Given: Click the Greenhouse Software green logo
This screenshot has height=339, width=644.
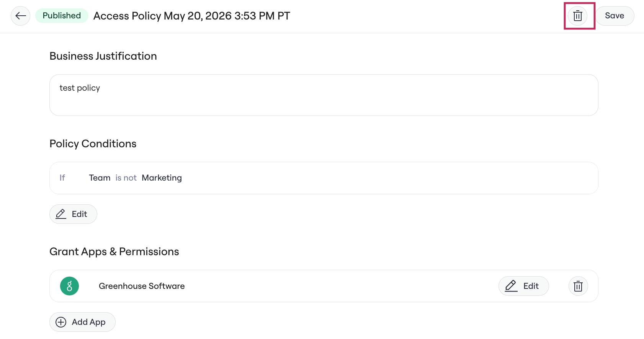Looking at the screenshot, I should [x=70, y=286].
